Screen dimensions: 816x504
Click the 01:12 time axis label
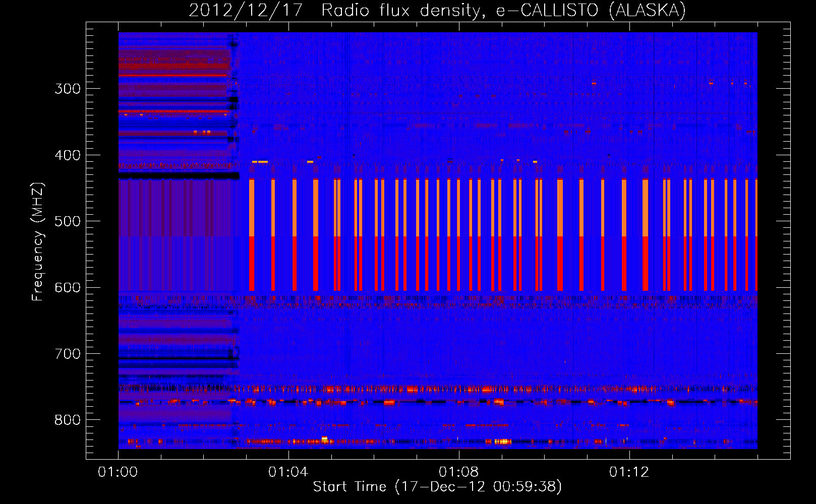point(629,472)
